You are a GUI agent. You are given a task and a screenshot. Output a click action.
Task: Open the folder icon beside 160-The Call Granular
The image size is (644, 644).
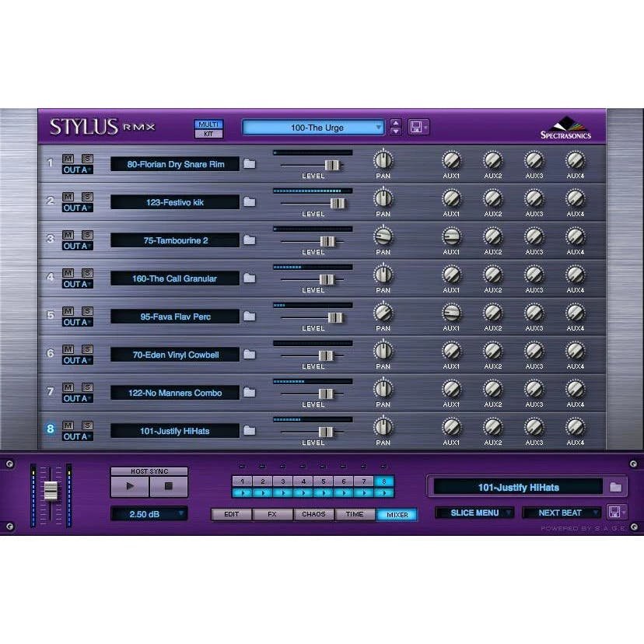point(250,278)
